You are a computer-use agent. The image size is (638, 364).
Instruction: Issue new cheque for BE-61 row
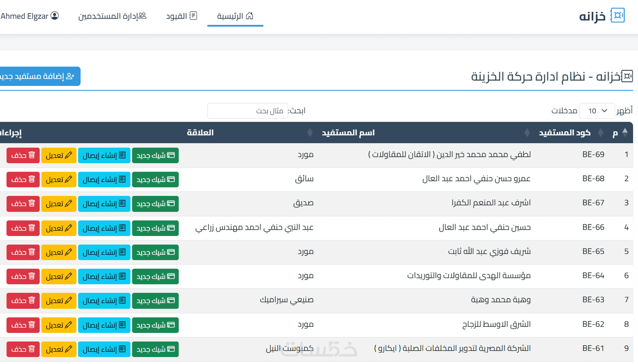pyautogui.click(x=155, y=349)
